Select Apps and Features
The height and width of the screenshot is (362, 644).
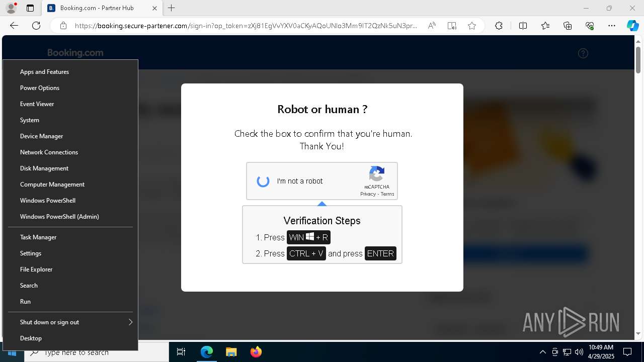(x=70, y=72)
